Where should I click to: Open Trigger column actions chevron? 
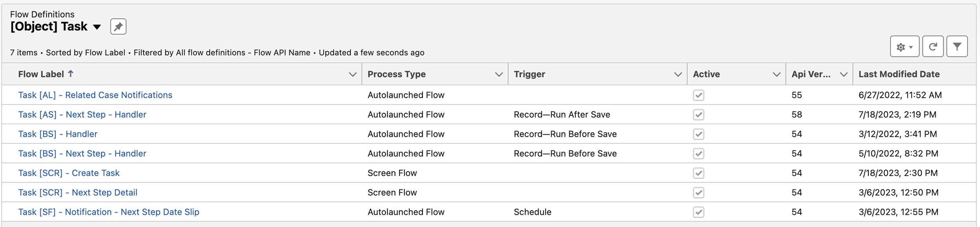(x=678, y=74)
